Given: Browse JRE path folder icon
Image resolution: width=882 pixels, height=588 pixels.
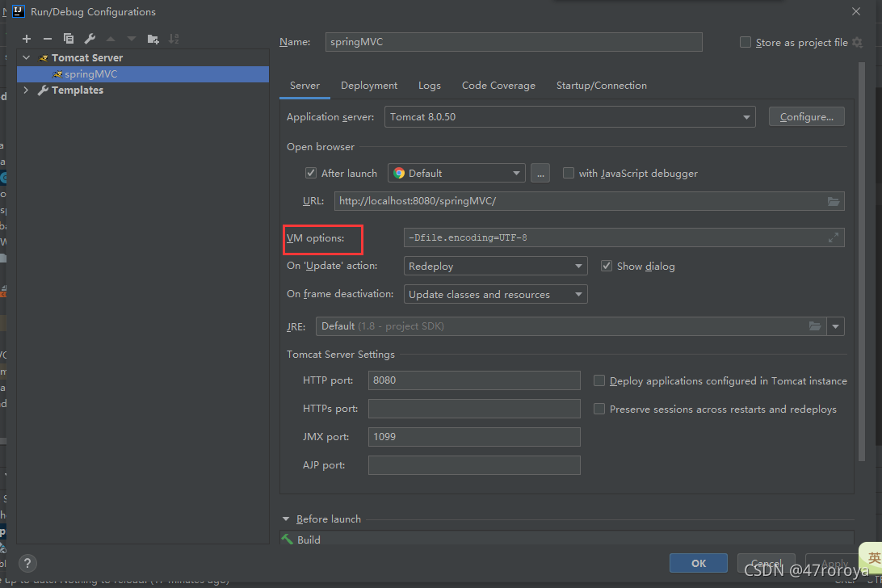Looking at the screenshot, I should pos(814,326).
